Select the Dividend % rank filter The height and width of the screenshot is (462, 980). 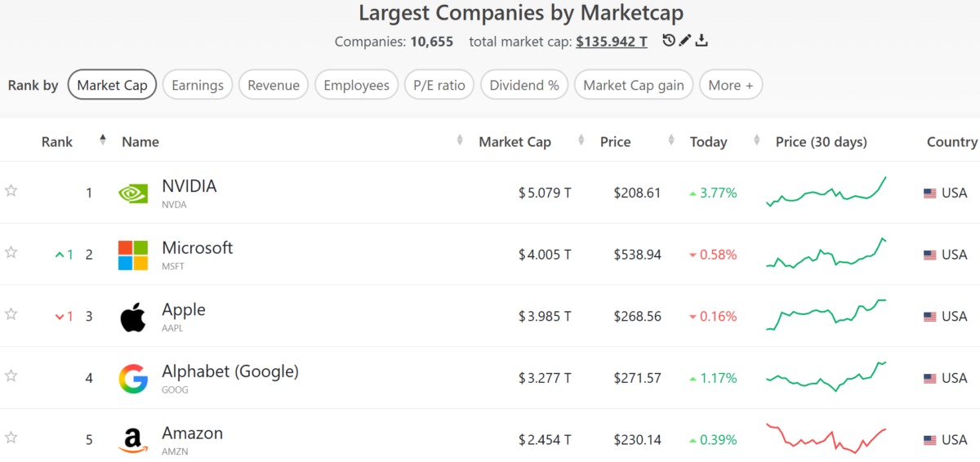coord(524,85)
